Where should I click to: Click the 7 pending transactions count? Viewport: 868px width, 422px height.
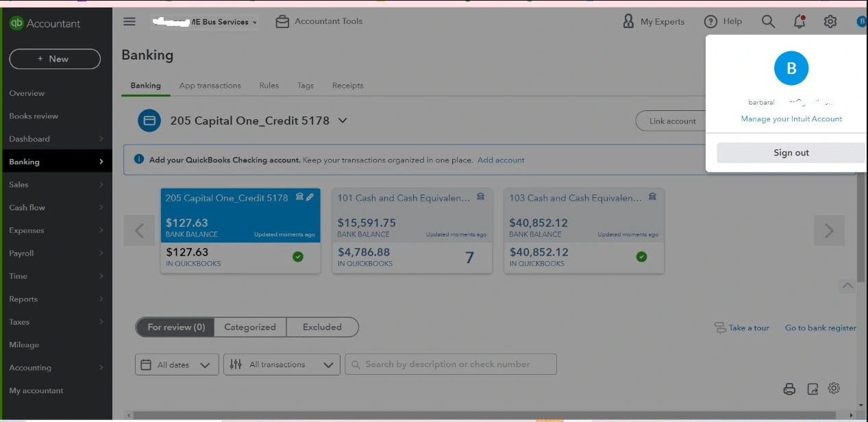(469, 258)
